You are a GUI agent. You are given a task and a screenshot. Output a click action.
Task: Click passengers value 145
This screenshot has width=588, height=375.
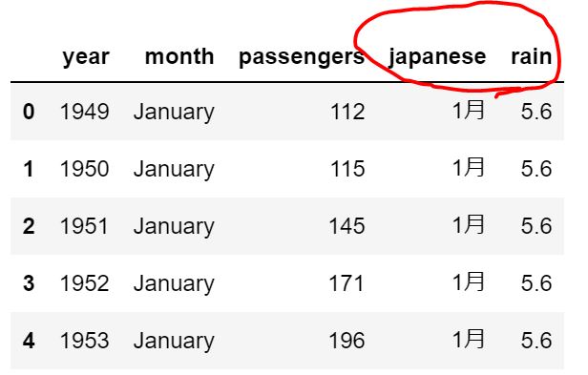pos(346,226)
